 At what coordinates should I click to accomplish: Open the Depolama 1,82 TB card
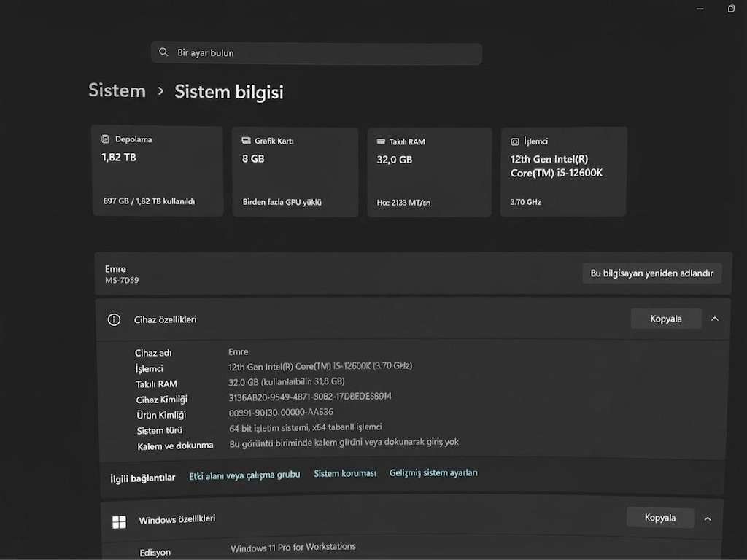tap(158, 171)
